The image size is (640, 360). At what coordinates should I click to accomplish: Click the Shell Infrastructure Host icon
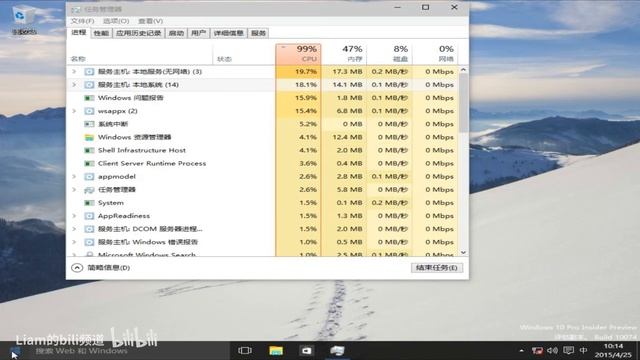89,150
